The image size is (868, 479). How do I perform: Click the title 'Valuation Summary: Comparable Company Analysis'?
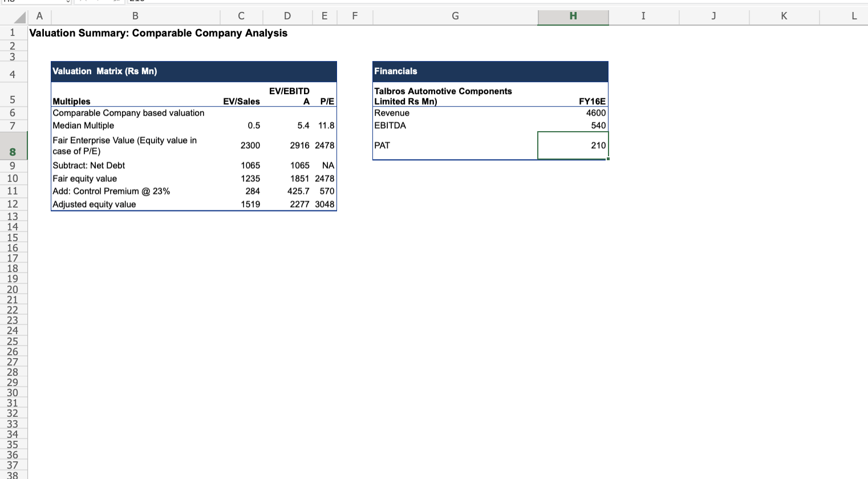tap(159, 33)
